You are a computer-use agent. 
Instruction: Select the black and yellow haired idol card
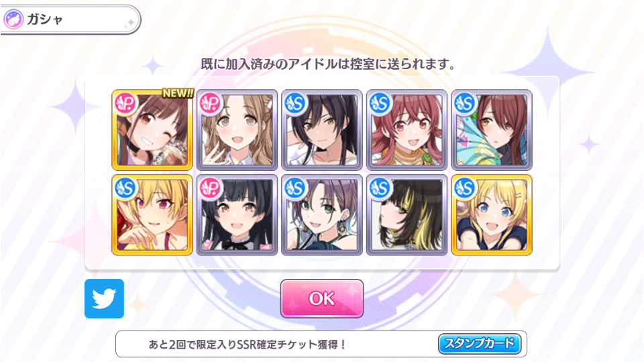[407, 215]
